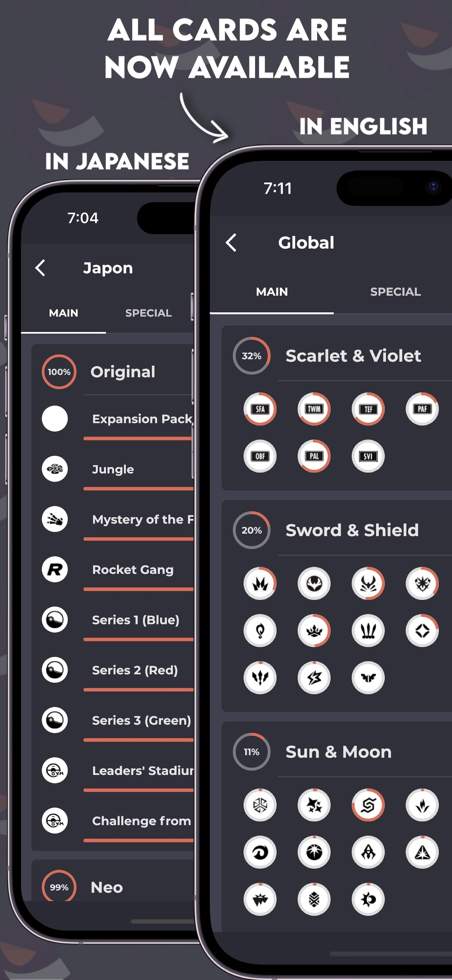Image resolution: width=452 pixels, height=980 pixels.
Task: Tap the blank Expansion Pack set icon
Action: pos(55,418)
